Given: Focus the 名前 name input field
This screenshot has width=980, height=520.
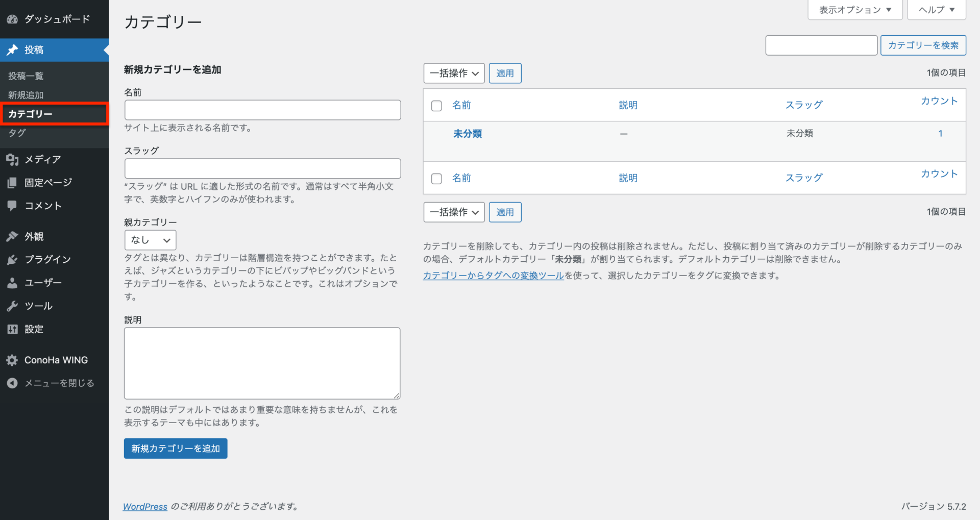Looking at the screenshot, I should pos(263,110).
